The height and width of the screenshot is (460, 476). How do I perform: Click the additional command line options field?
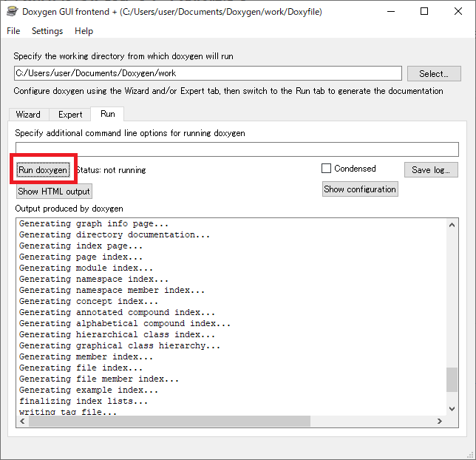coord(237,149)
